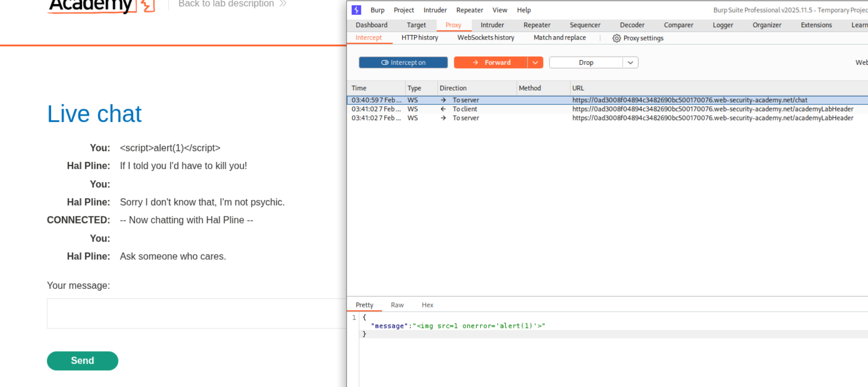The height and width of the screenshot is (387, 868).
Task: Open the Match and replace tab
Action: [x=559, y=38]
